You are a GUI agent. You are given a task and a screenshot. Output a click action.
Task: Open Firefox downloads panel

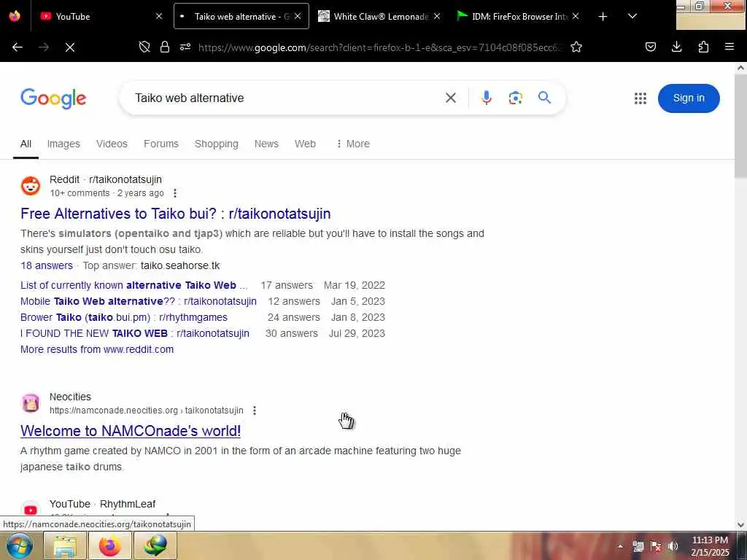pyautogui.click(x=677, y=47)
